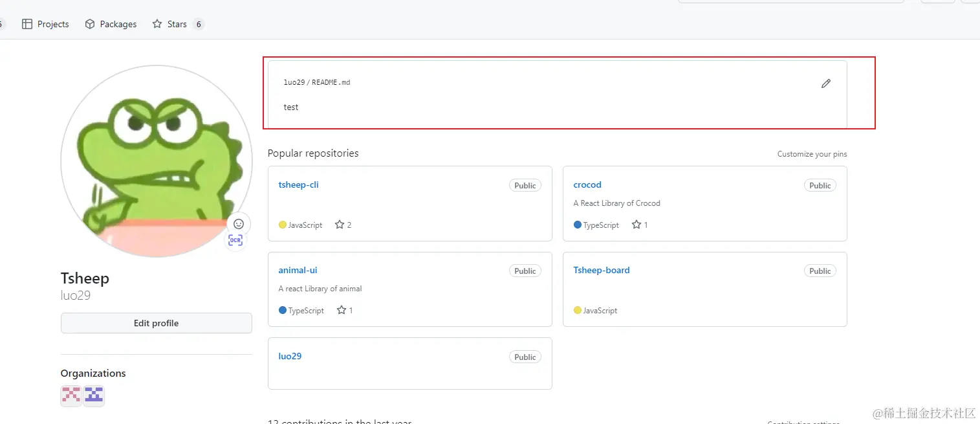Open the crocod repository
The height and width of the screenshot is (424, 980).
(587, 184)
